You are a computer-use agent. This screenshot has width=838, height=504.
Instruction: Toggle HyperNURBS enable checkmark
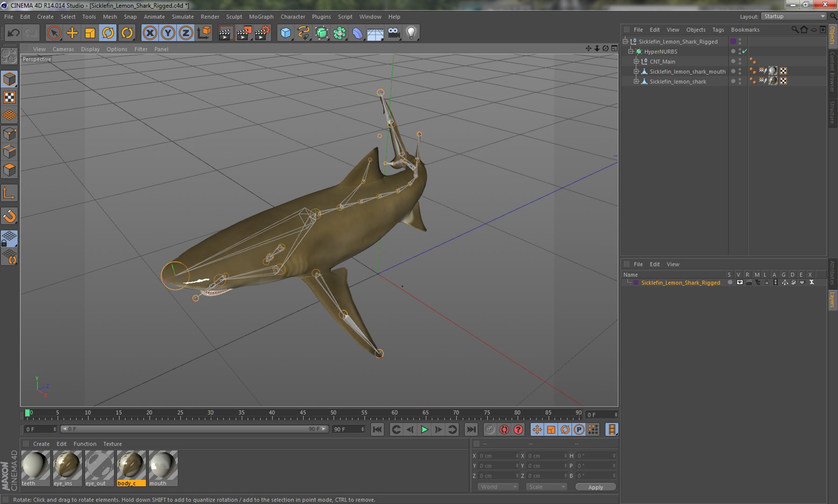pos(745,51)
